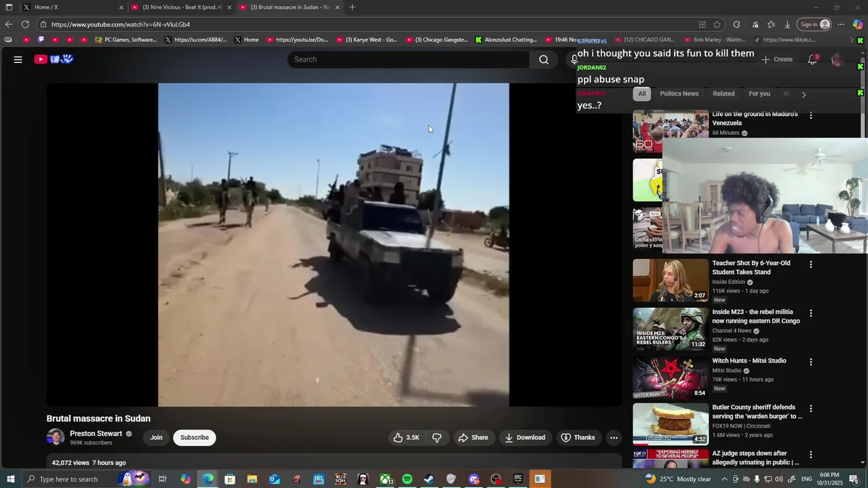Open warden burger video thumbnail
868x488 pixels.
[671, 424]
